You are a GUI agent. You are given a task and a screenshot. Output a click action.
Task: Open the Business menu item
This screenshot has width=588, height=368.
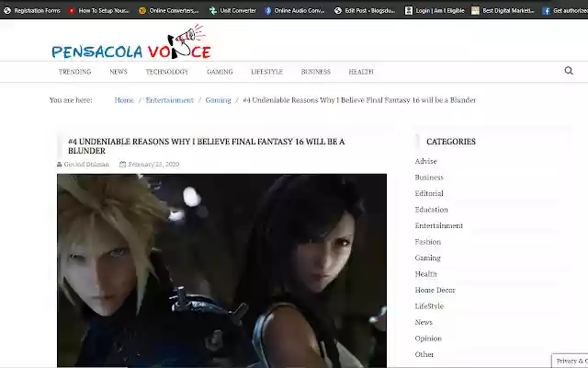[316, 72]
